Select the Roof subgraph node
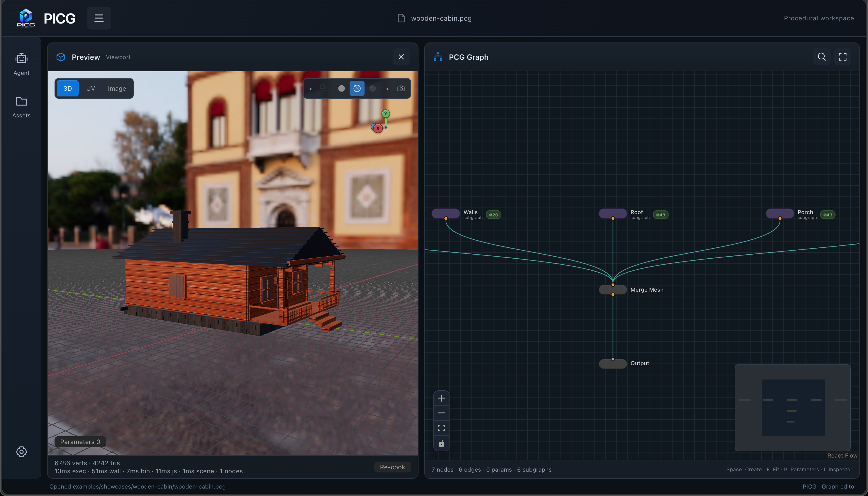The width and height of the screenshot is (868, 496). click(613, 214)
